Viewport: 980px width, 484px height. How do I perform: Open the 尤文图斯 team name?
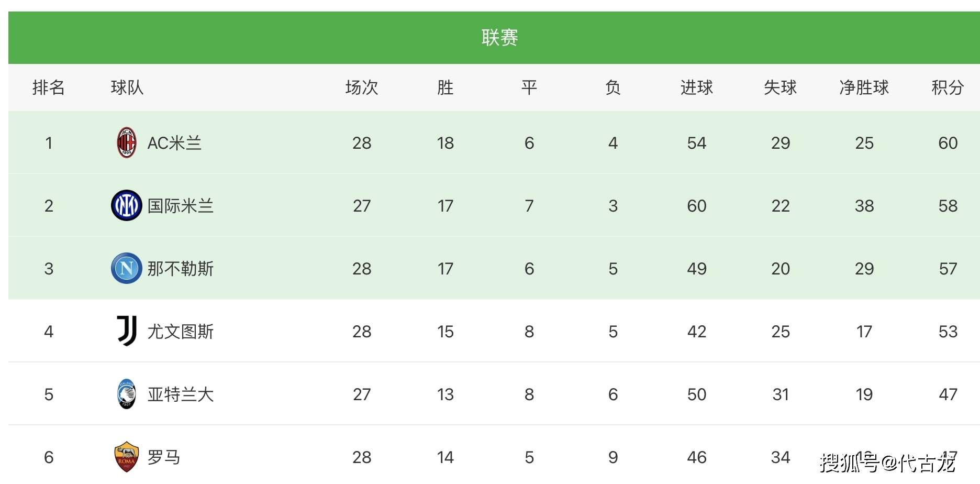pyautogui.click(x=181, y=332)
